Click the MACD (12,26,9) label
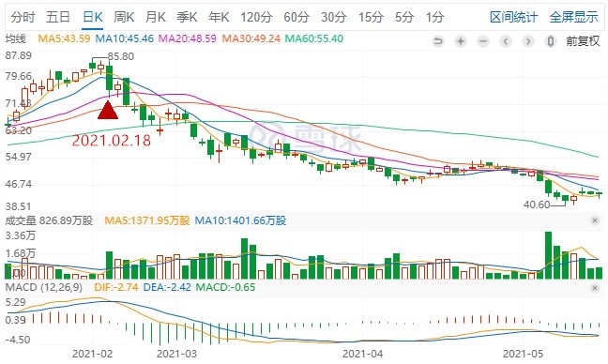Screen dimensions: 608x364 (44, 288)
